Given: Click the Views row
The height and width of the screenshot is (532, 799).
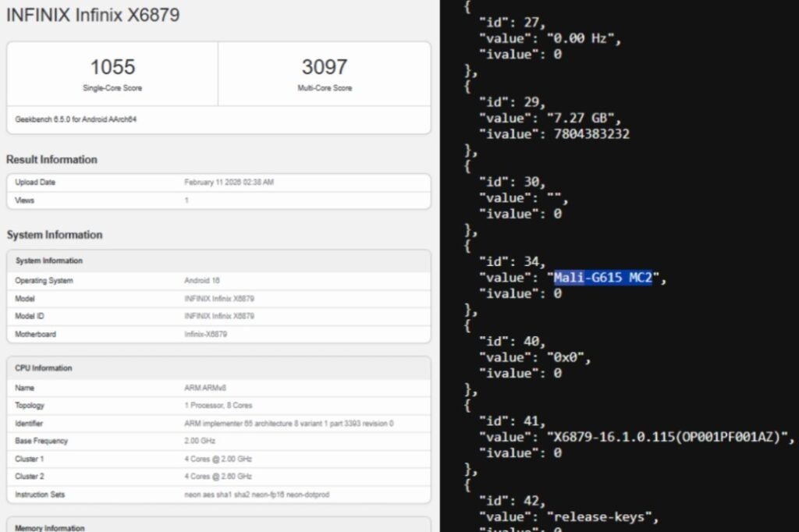Looking at the screenshot, I should [x=218, y=200].
